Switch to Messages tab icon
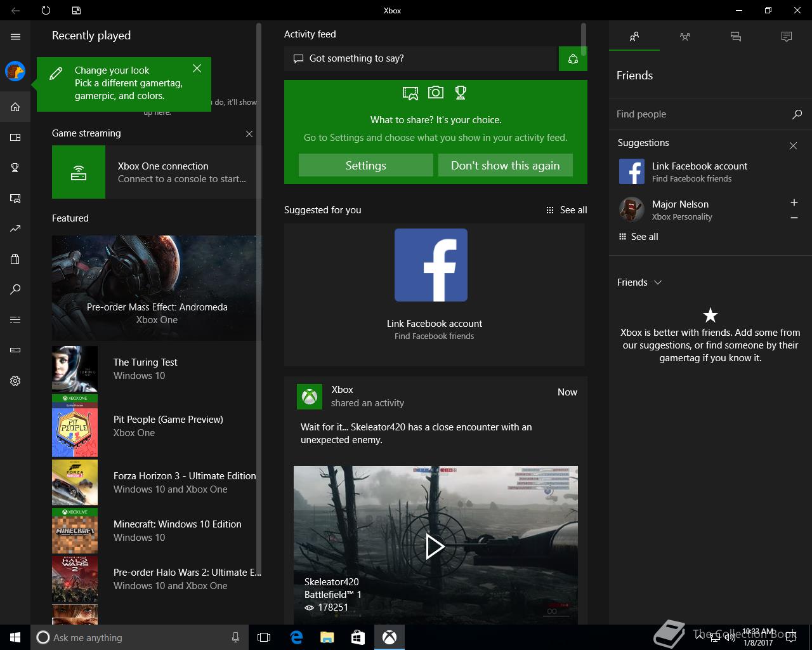 click(x=736, y=37)
